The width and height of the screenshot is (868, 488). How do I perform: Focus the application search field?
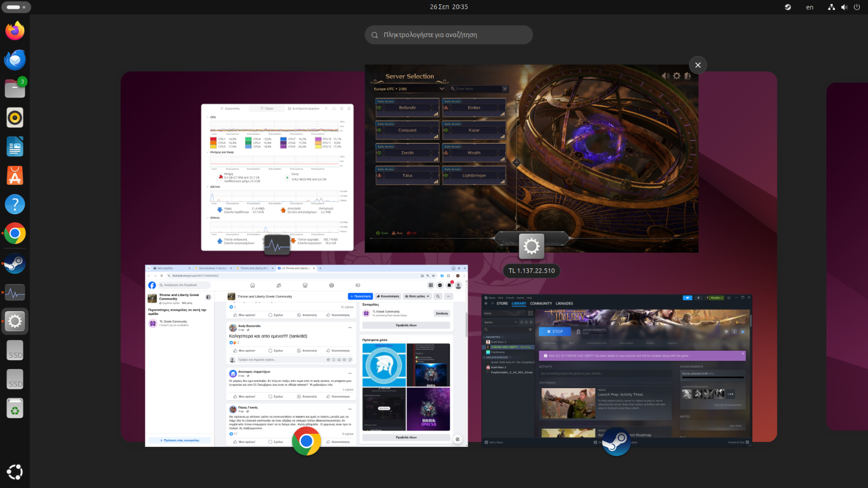(449, 35)
